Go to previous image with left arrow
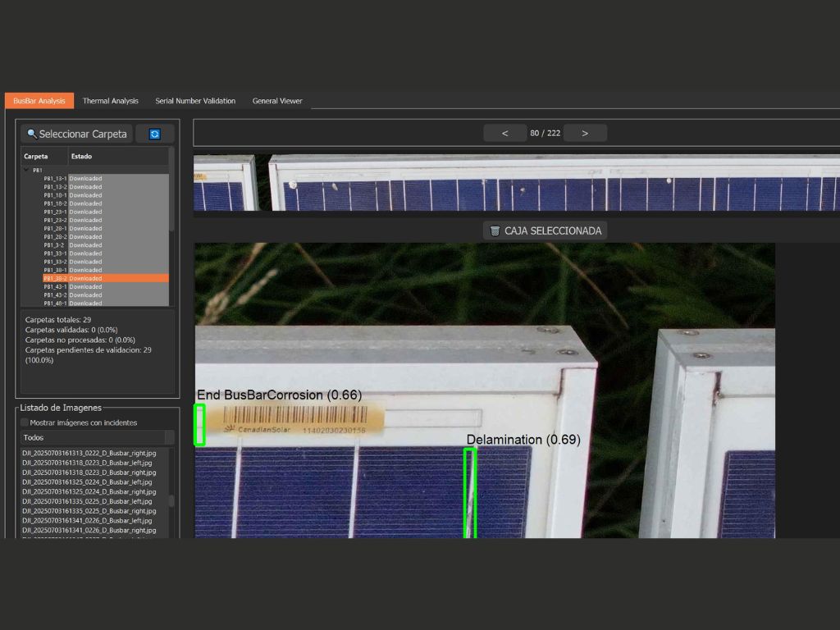This screenshot has width=840, height=630. [504, 133]
